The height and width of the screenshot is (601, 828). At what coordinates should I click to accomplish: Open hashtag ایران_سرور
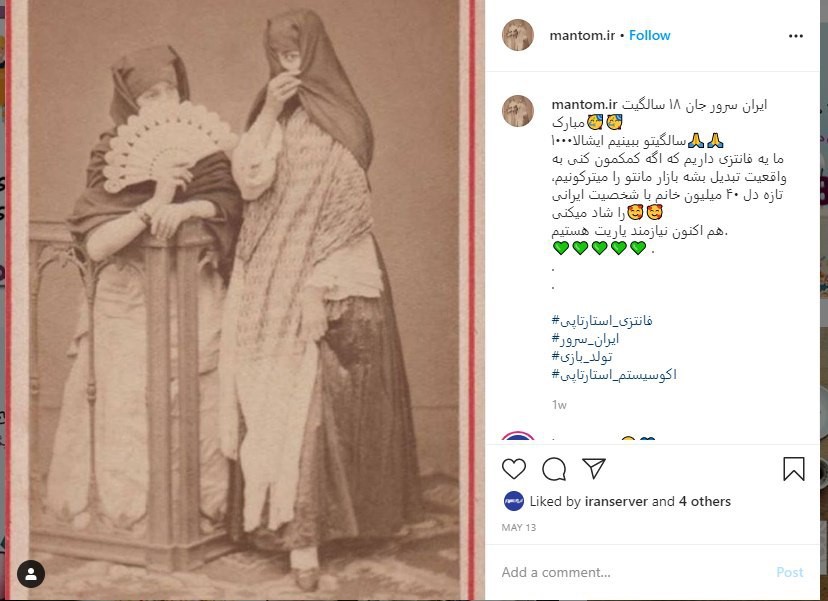[x=585, y=339]
